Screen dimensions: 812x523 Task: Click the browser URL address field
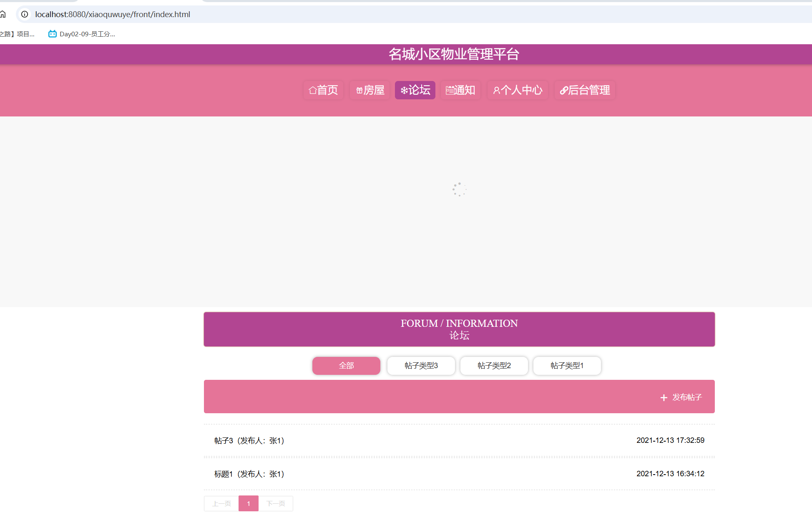click(292, 14)
